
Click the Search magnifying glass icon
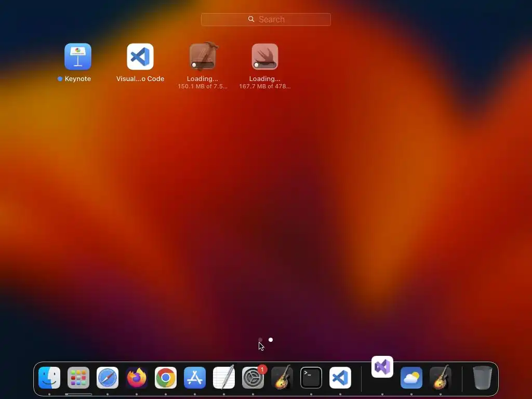coord(251,19)
